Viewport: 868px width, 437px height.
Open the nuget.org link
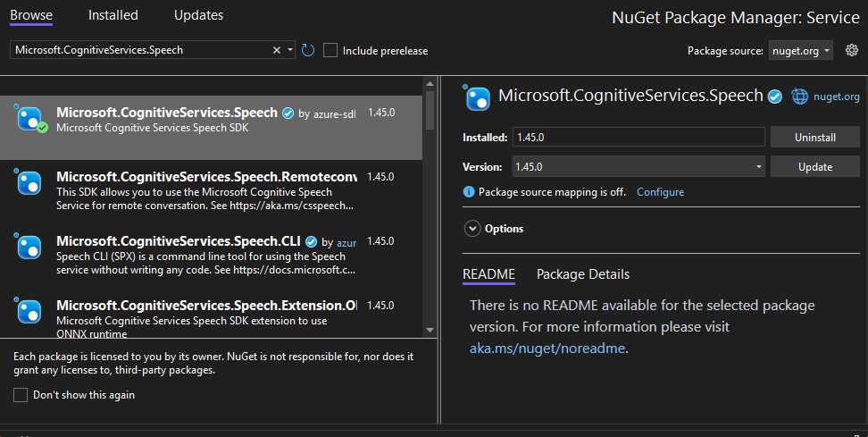[x=837, y=97]
